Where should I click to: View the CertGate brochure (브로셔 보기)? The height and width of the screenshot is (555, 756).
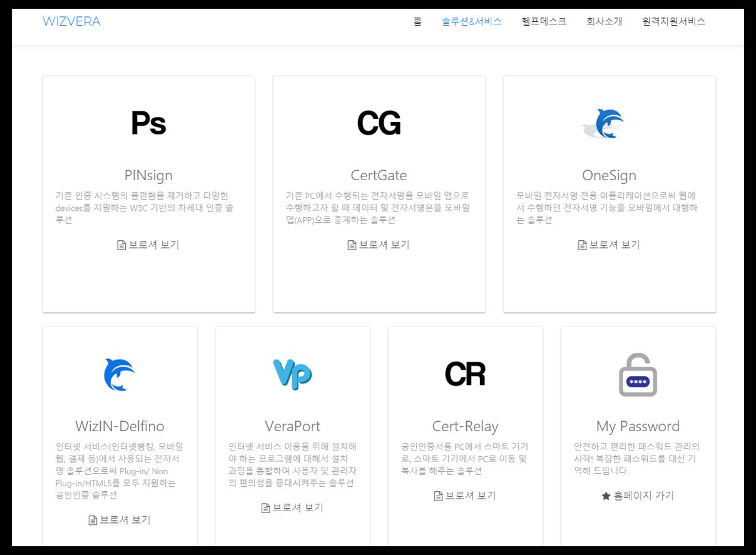click(x=379, y=245)
